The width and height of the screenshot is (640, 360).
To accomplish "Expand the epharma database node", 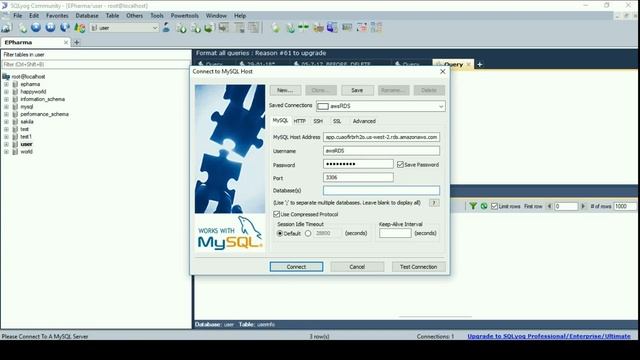I will point(6,84).
